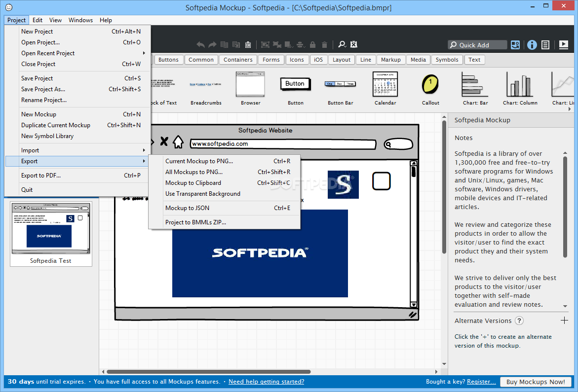Switch to the Symbols category tab
The height and width of the screenshot is (392, 578).
pyautogui.click(x=447, y=60)
